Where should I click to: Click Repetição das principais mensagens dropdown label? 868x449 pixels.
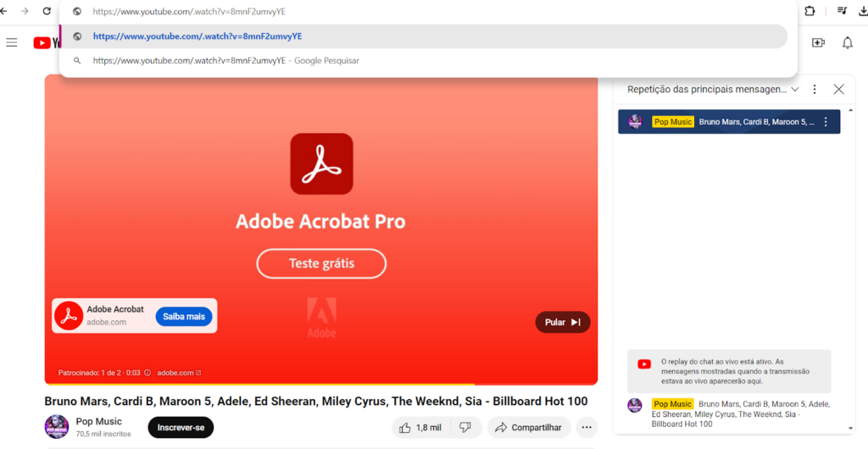tap(706, 89)
